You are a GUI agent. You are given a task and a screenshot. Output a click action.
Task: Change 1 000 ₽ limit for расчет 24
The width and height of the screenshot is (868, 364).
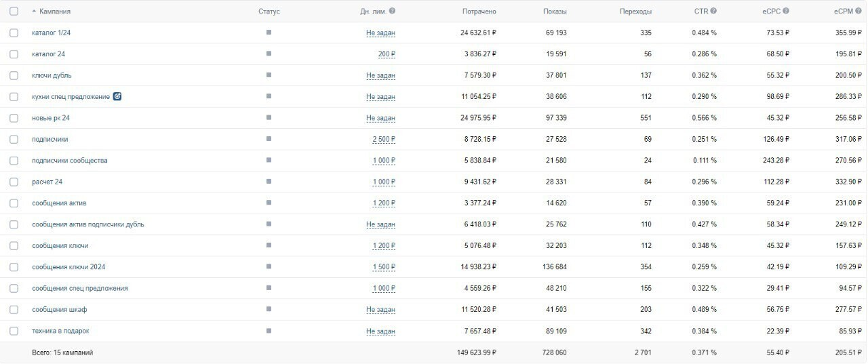coord(384,182)
